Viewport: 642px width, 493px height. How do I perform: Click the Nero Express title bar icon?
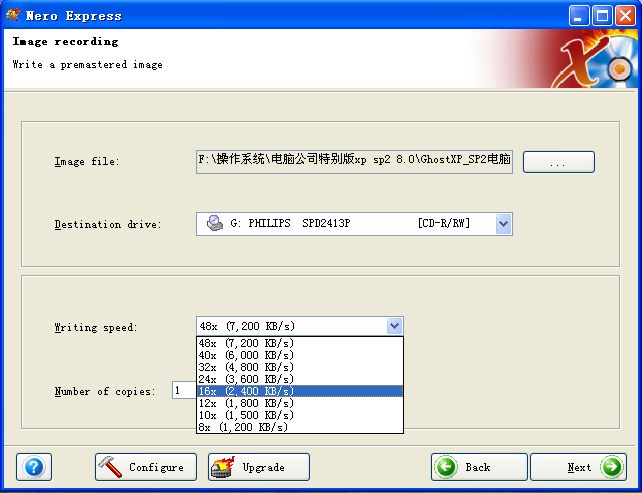pos(13,15)
